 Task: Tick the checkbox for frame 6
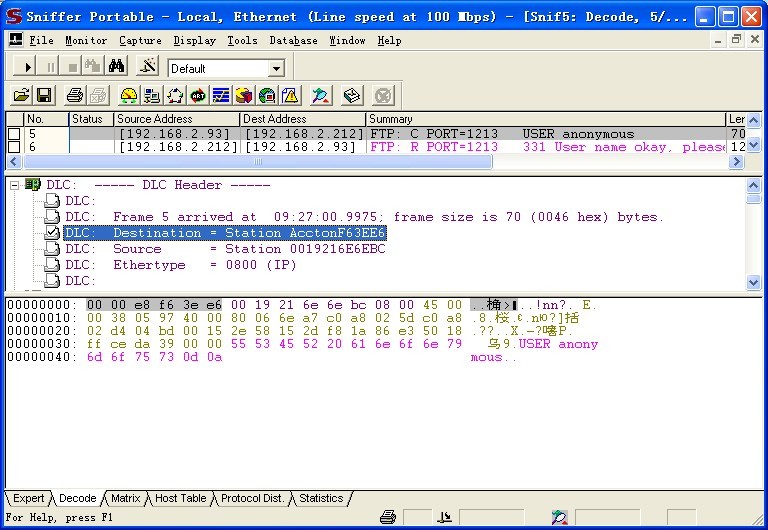[14, 147]
